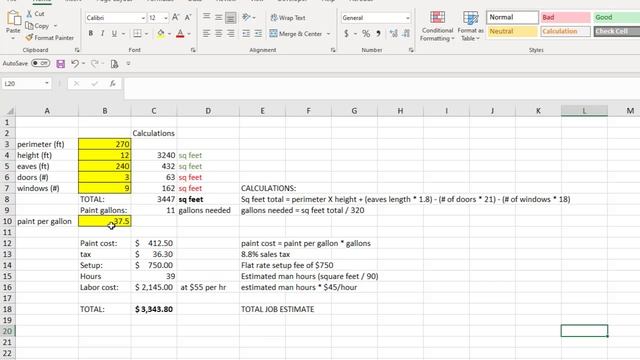Open Print Preview from quick access toolbar
This screenshot has height=360, width=640.
pyautogui.click(x=115, y=64)
